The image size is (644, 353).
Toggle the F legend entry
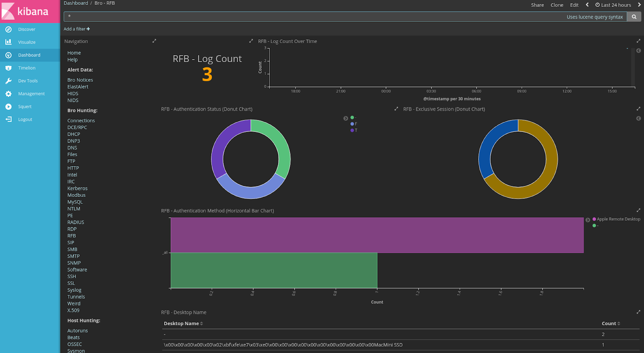click(354, 124)
